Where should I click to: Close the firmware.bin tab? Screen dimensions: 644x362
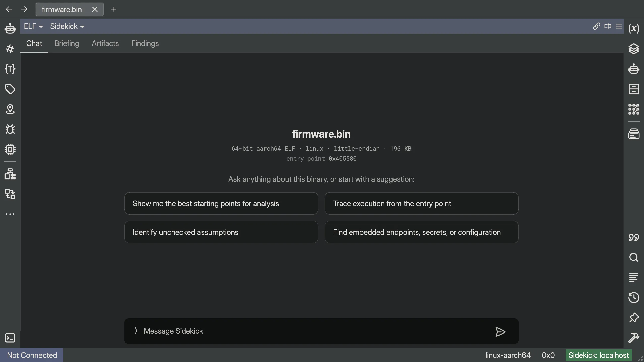[x=95, y=9]
